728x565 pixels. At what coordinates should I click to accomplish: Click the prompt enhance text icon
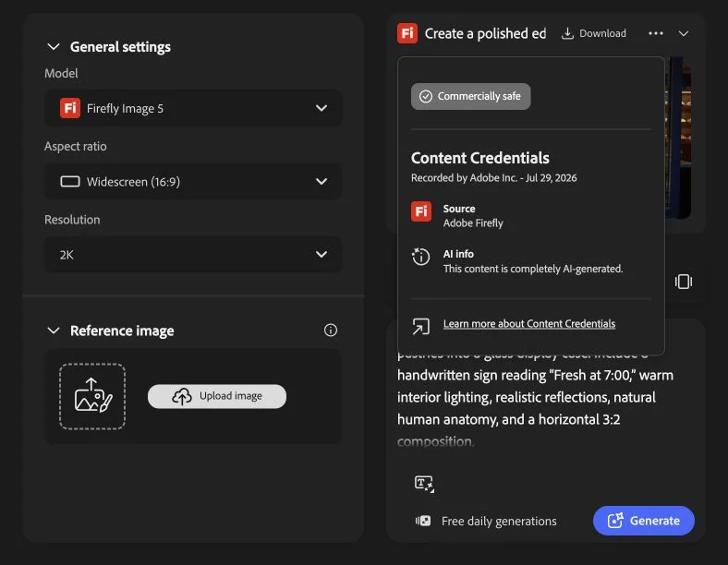(x=424, y=484)
